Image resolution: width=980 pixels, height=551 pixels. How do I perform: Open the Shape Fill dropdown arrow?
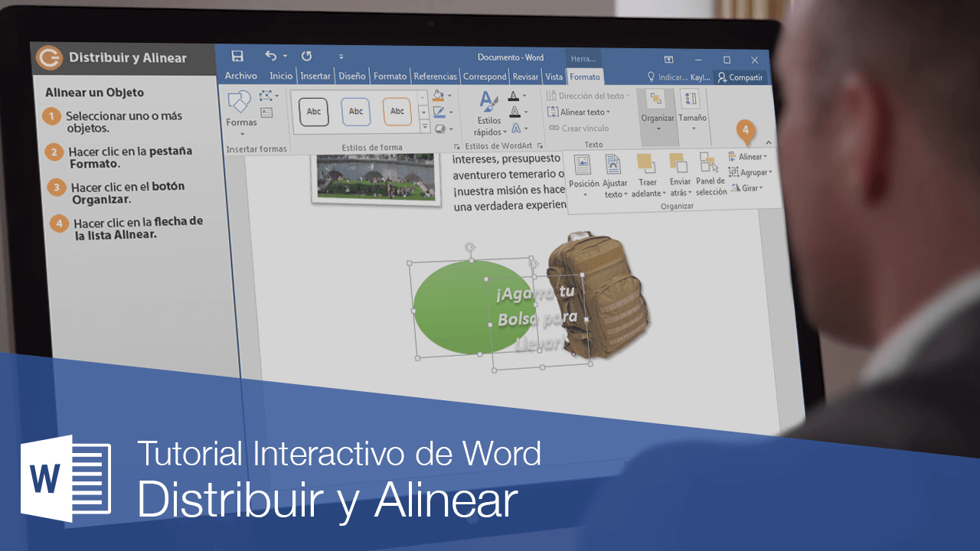(x=449, y=96)
